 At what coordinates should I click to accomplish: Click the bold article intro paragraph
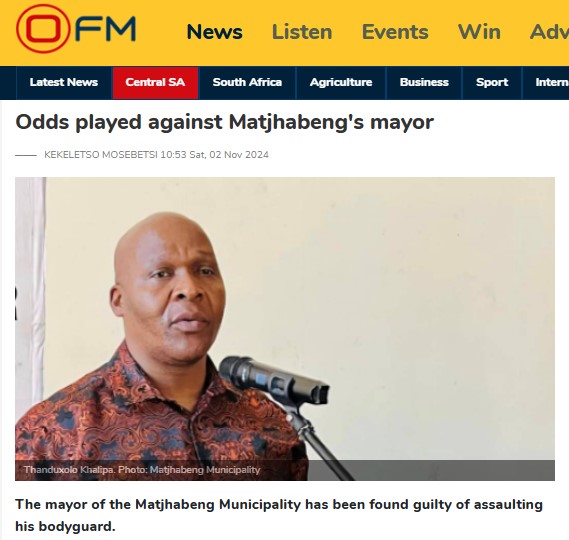(279, 515)
